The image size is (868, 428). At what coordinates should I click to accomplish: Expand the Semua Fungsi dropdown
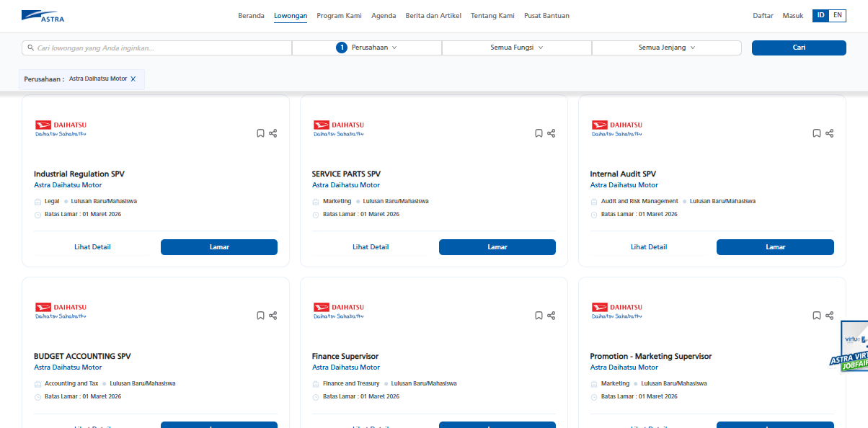pyautogui.click(x=517, y=48)
